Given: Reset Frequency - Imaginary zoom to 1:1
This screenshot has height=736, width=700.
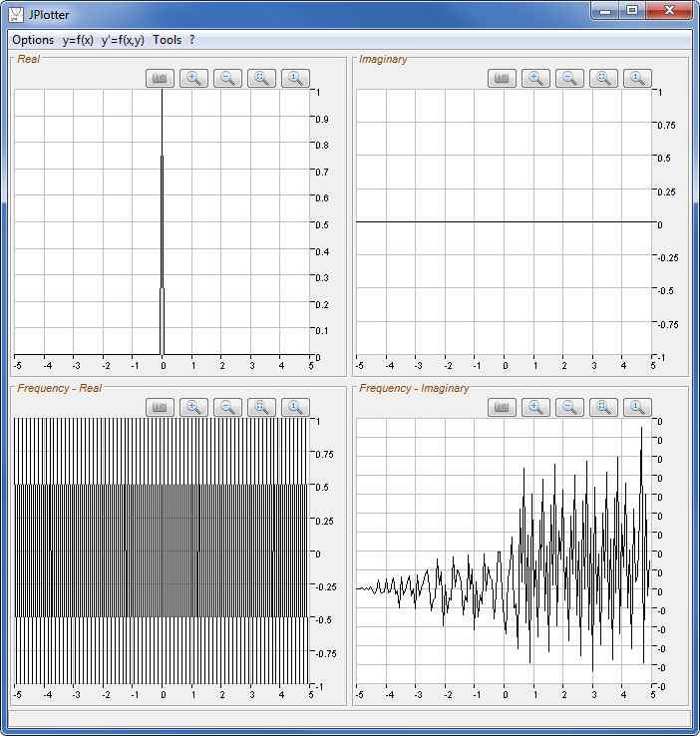Looking at the screenshot, I should (637, 407).
